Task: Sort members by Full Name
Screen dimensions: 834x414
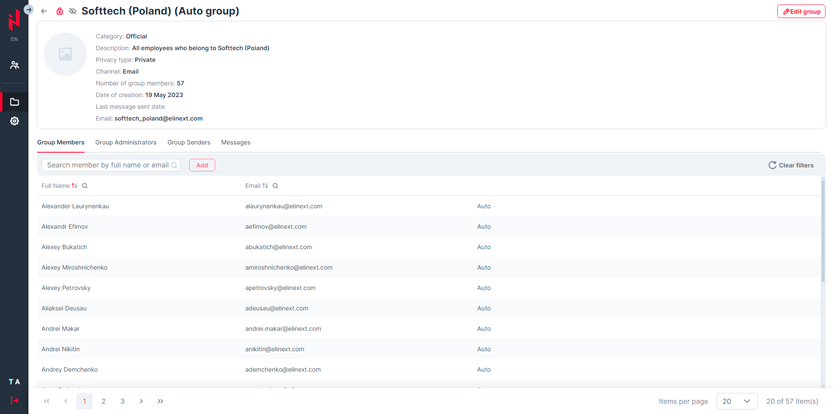Action: [74, 186]
